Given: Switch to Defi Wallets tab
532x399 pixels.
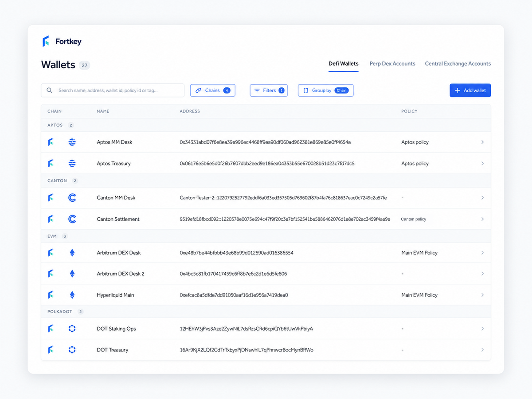Looking at the screenshot, I should 344,64.
